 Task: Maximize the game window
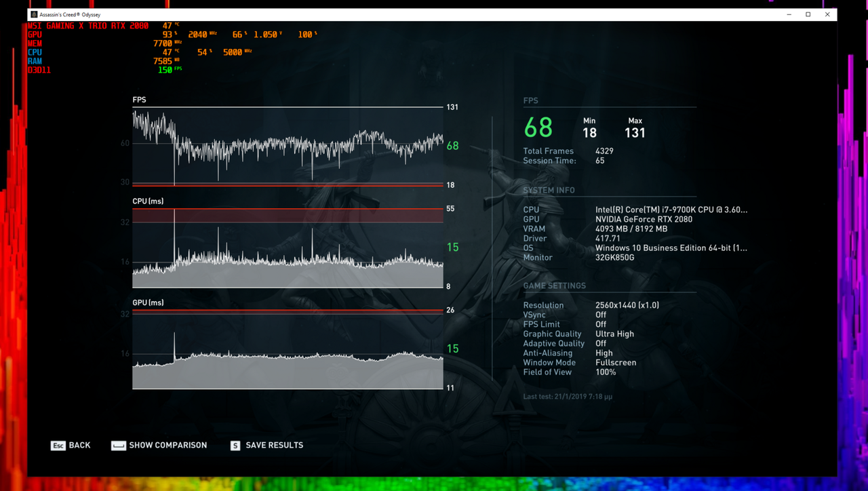pyautogui.click(x=808, y=14)
